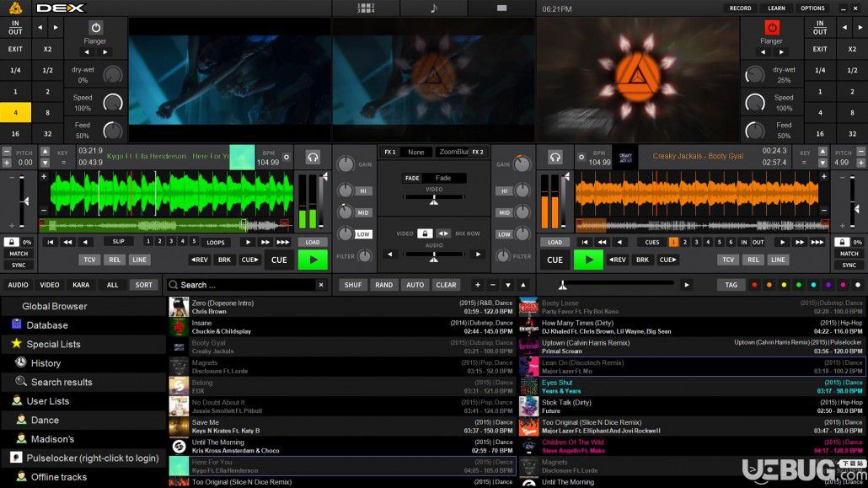Click the TAG button
The image size is (868, 488).
tap(731, 285)
